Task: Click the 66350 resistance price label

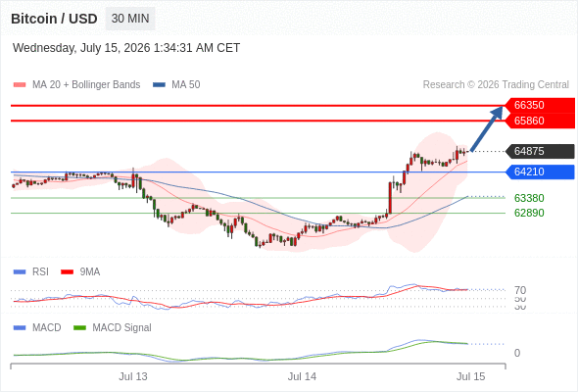Action: pyautogui.click(x=540, y=105)
